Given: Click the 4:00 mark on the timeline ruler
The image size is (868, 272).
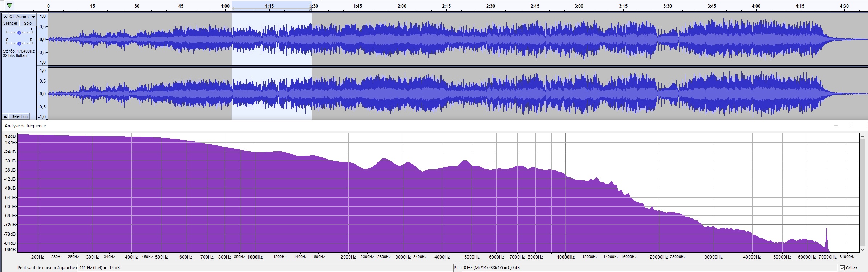Looking at the screenshot, I should tap(756, 6).
